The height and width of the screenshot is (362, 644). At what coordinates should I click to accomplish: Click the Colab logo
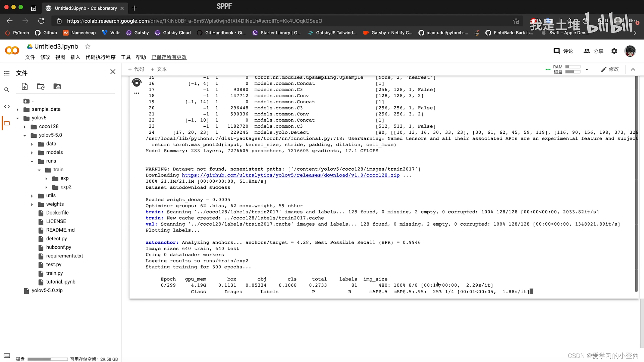[12, 51]
